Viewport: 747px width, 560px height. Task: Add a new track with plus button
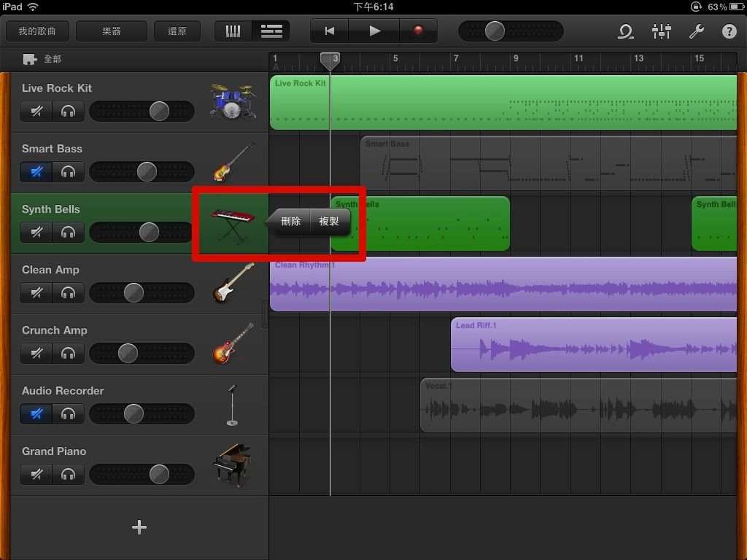pyautogui.click(x=139, y=527)
